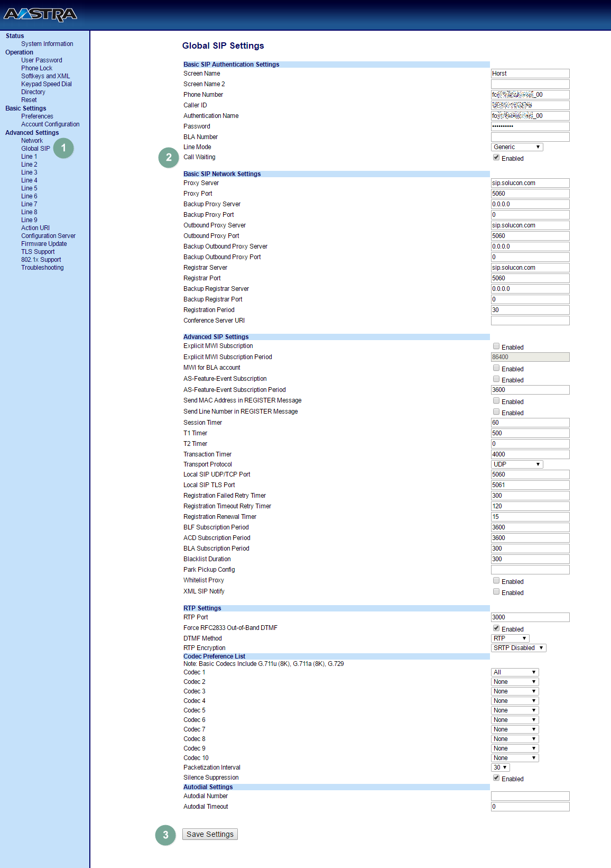Screen dimensions: 611x868
Task: Enable Explicit MWI Subscription checkbox
Action: tap(496, 346)
